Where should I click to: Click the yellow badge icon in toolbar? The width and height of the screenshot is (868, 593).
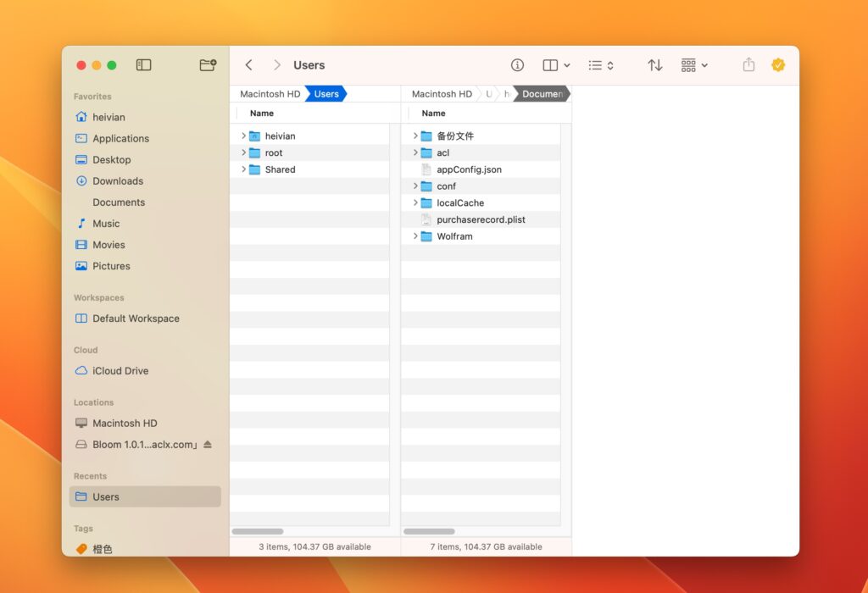(778, 64)
